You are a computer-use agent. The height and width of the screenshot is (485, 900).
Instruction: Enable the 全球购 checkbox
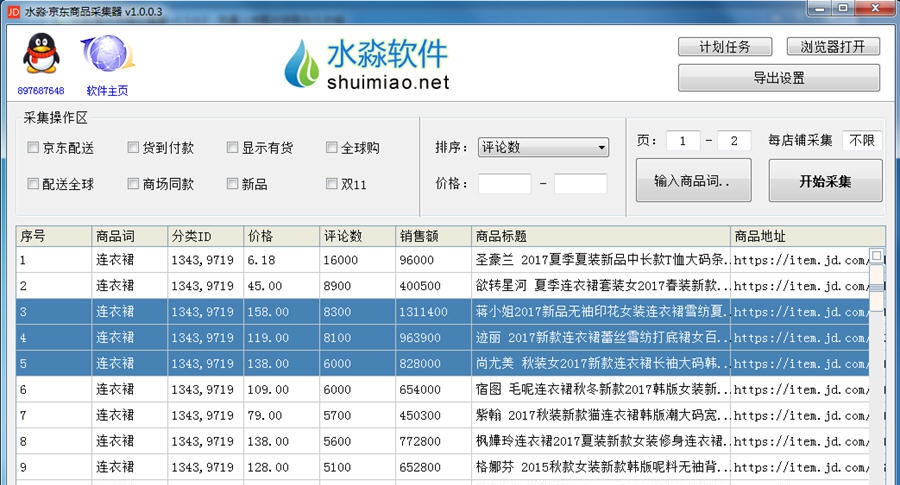point(332,148)
